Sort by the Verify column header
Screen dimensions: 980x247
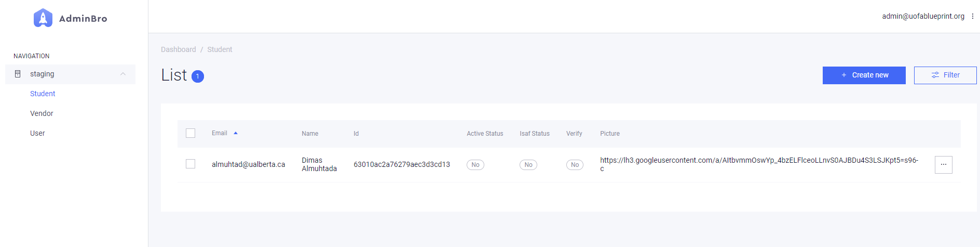(574, 134)
